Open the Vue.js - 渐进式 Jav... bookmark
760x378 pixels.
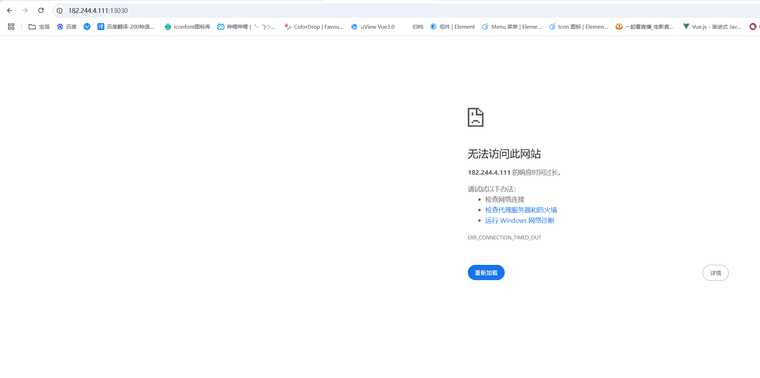[712, 27]
